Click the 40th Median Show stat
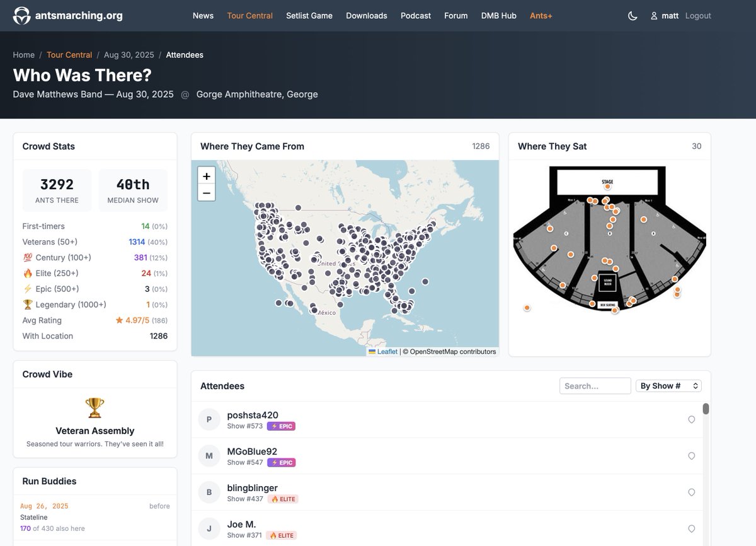The image size is (756, 546). pos(133,190)
